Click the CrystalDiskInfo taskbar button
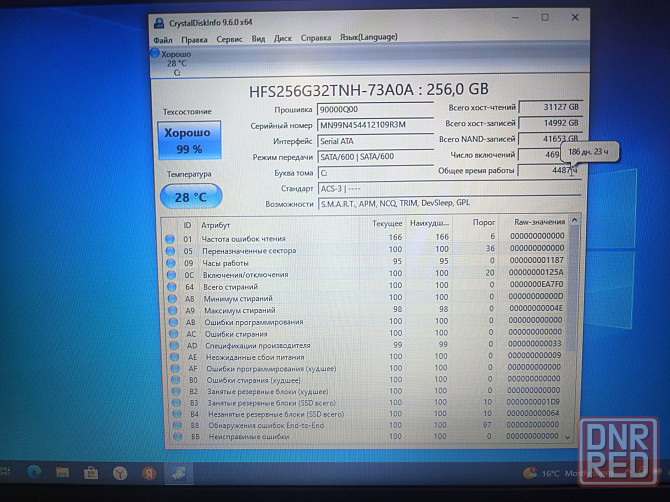The width and height of the screenshot is (670, 502). pyautogui.click(x=179, y=473)
